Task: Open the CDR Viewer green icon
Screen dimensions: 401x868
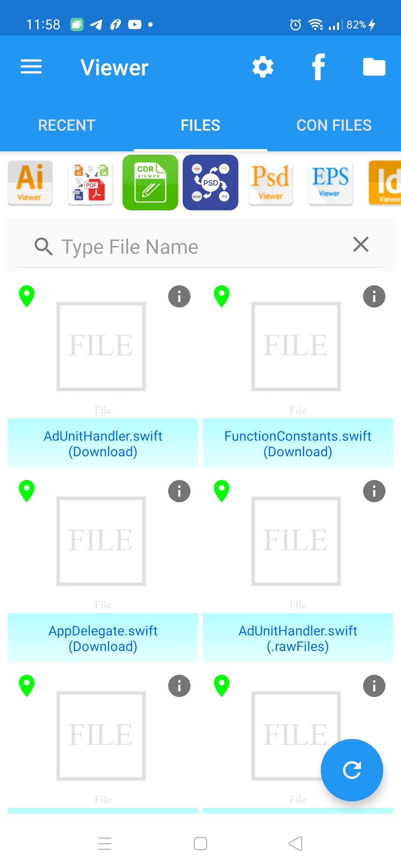Action: (x=150, y=183)
